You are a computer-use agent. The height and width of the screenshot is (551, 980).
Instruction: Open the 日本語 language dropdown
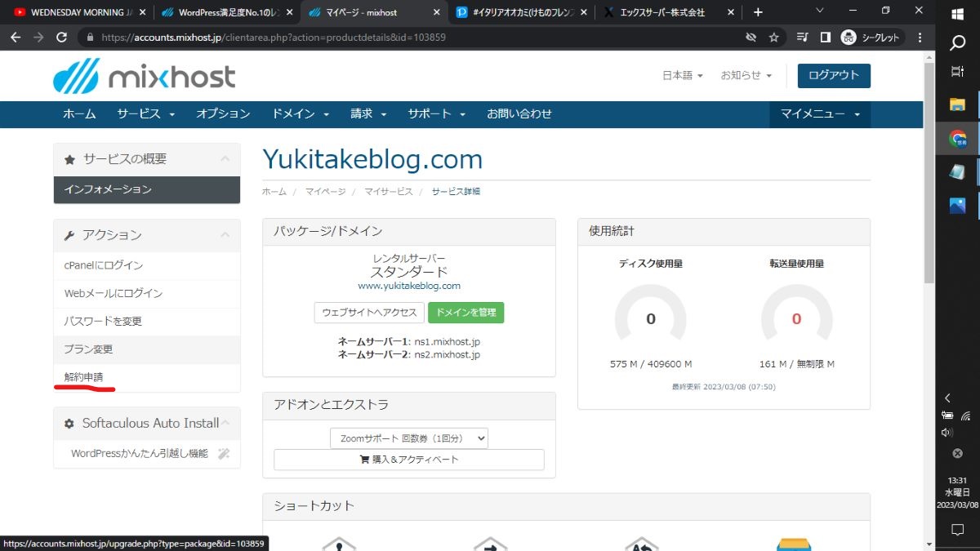click(683, 75)
